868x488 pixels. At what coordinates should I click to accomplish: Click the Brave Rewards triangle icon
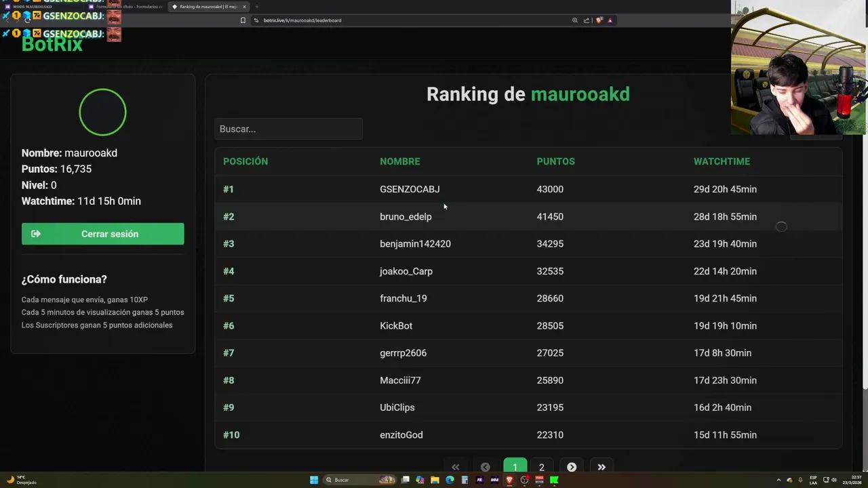(x=610, y=20)
